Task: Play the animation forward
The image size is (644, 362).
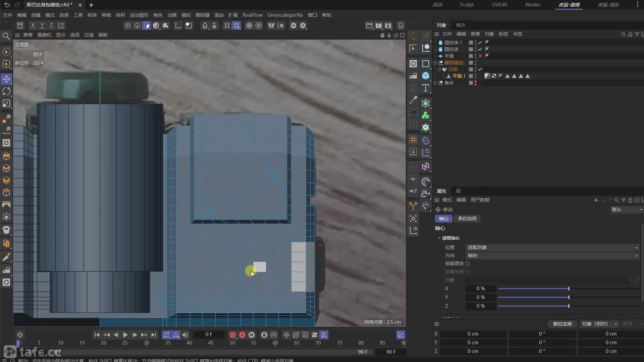Action: tap(125, 335)
